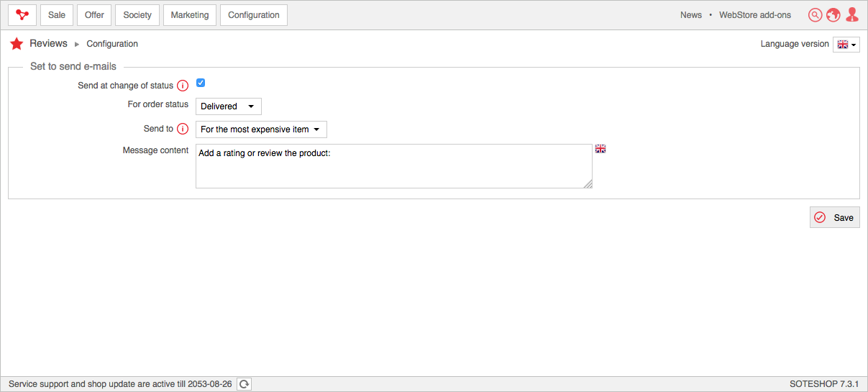Click the SOTESHOP logo home icon
The image size is (868, 392).
[x=22, y=15]
